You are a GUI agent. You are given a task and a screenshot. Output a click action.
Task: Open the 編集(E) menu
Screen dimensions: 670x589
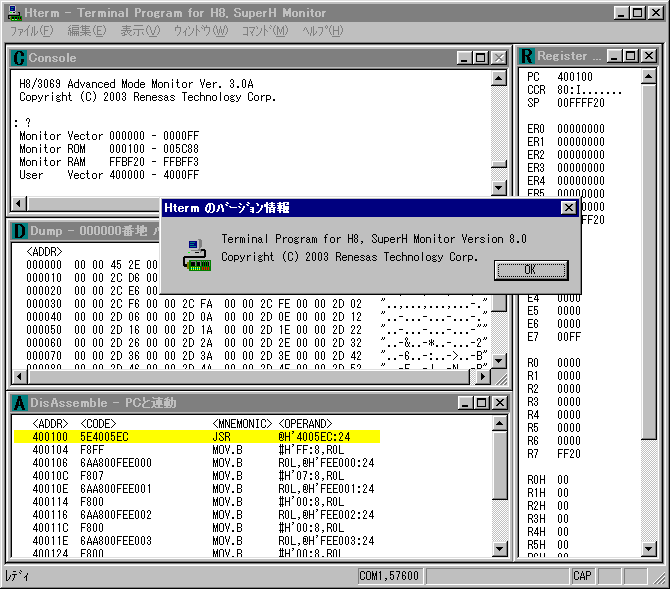(87, 31)
